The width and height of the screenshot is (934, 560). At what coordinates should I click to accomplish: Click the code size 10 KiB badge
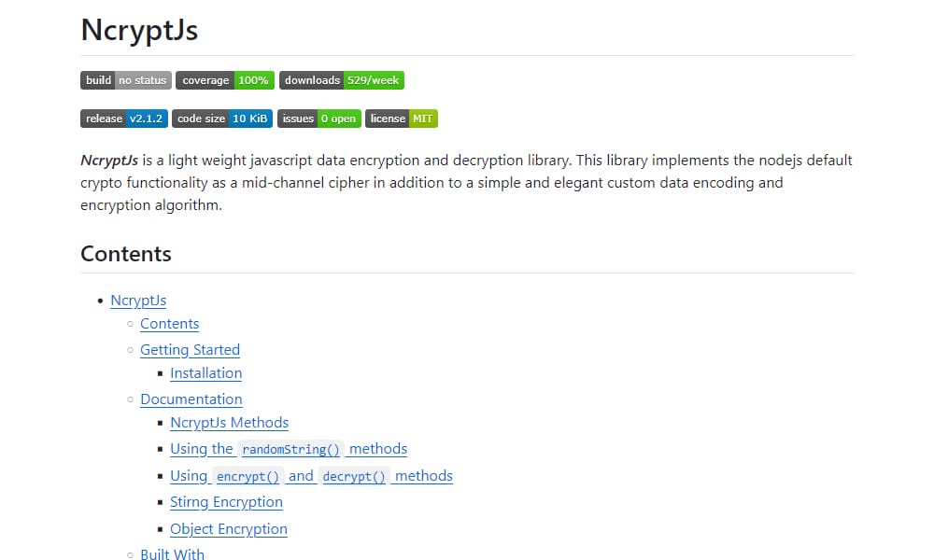[222, 119]
